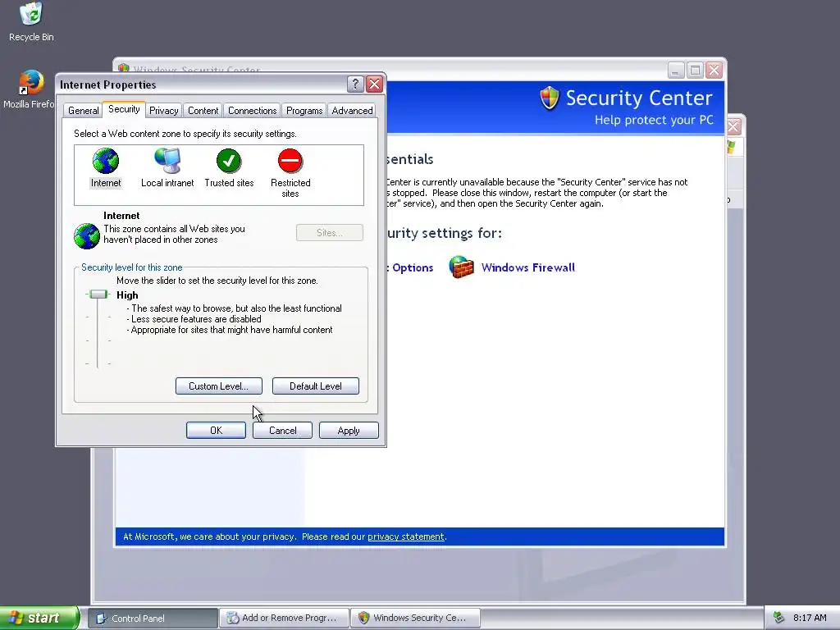Open Windows Firewall link in Security Center
This screenshot has width=840, height=630.
coord(527,267)
